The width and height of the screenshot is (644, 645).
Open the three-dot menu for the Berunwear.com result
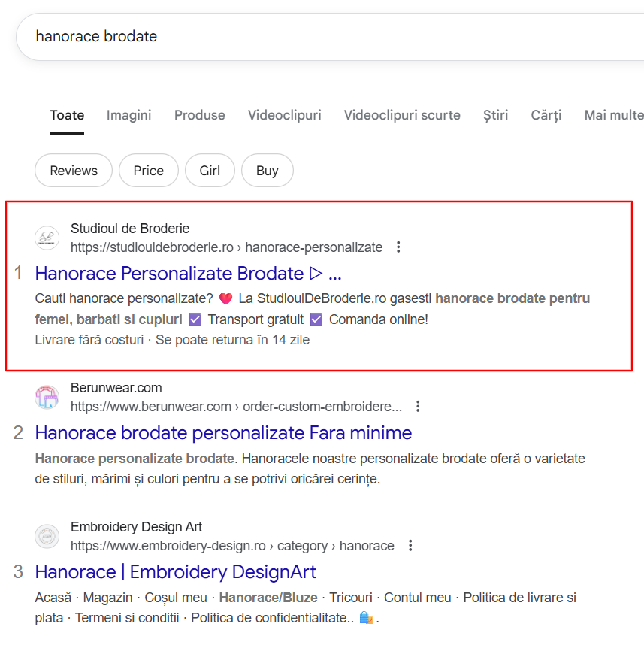[418, 407]
